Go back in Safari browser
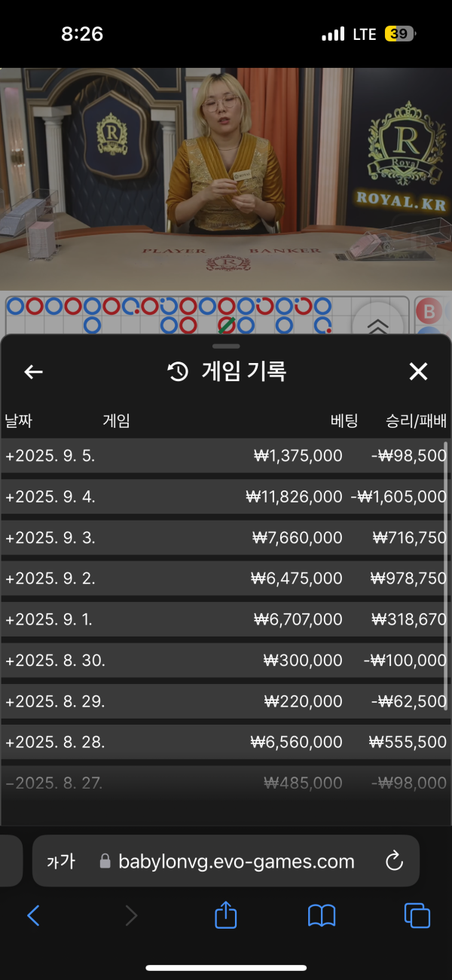 point(33,915)
